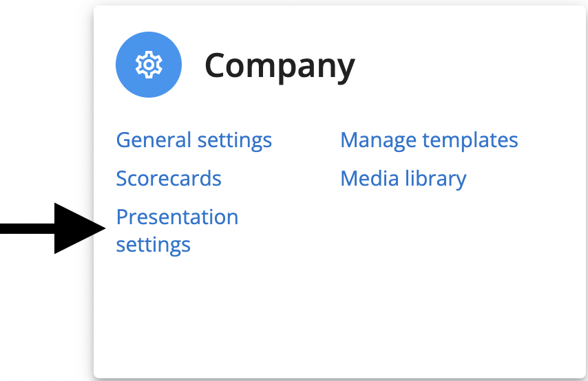This screenshot has width=588, height=381.
Task: Click the blue circle around the gear
Action: click(149, 65)
